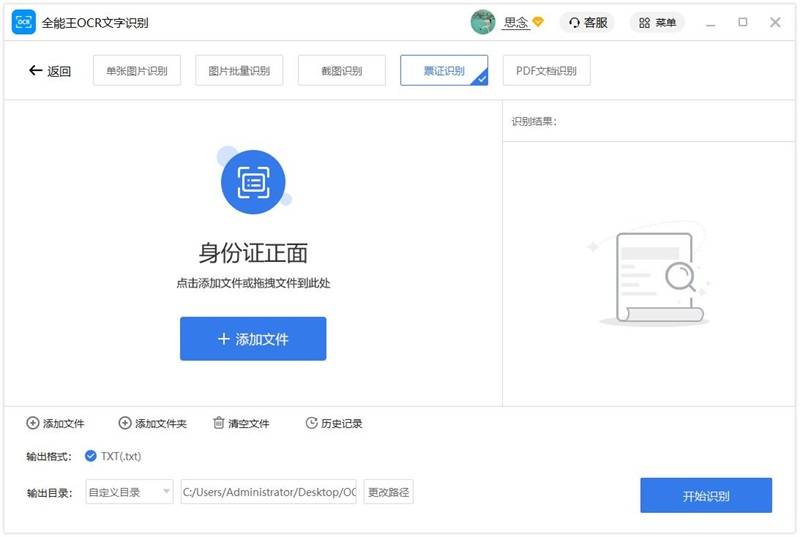Click the 开始识别 button
Viewport: 800px width, 537px height.
tap(706, 495)
